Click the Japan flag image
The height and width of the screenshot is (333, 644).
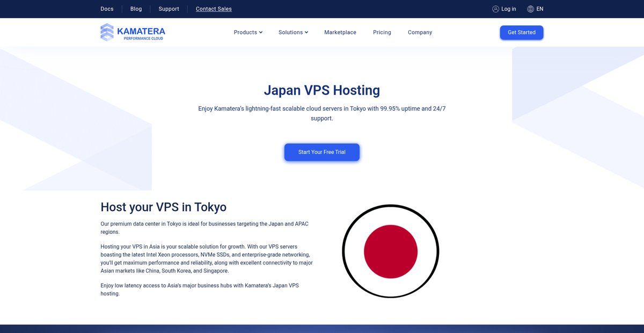point(391,251)
